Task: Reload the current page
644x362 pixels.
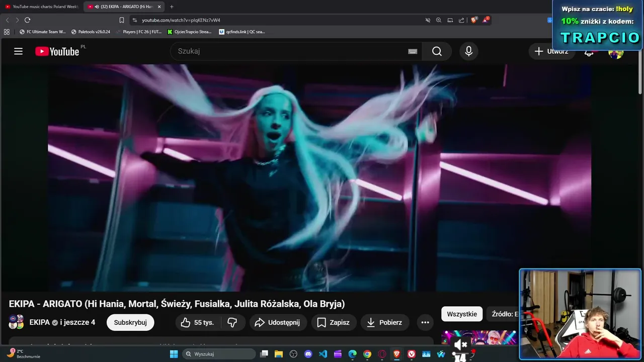Action: tap(27, 20)
